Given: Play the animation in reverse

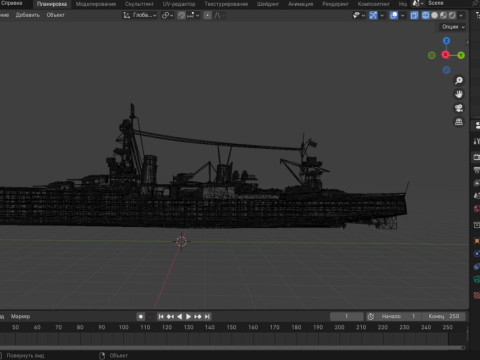Looking at the screenshot, I should coord(179,316).
